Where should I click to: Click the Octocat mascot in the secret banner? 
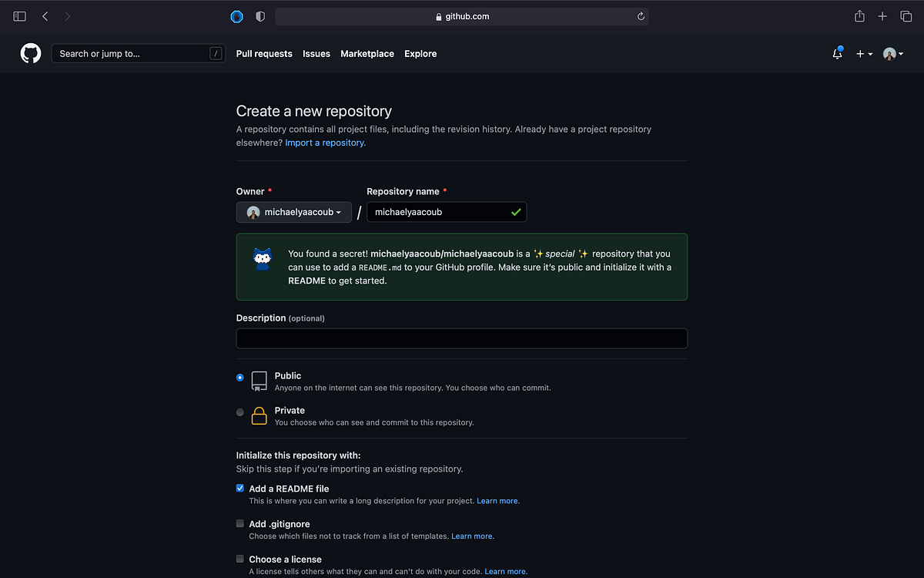click(263, 258)
